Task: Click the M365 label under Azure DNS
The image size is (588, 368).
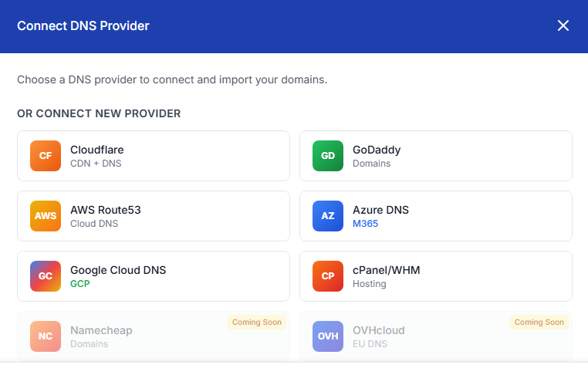Action: pos(365,224)
